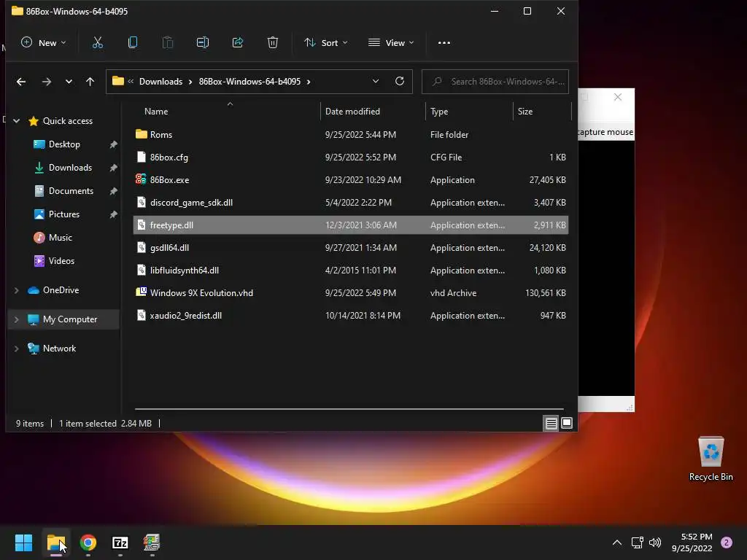
Task: Select Pictures in navigation pane
Action: click(64, 214)
